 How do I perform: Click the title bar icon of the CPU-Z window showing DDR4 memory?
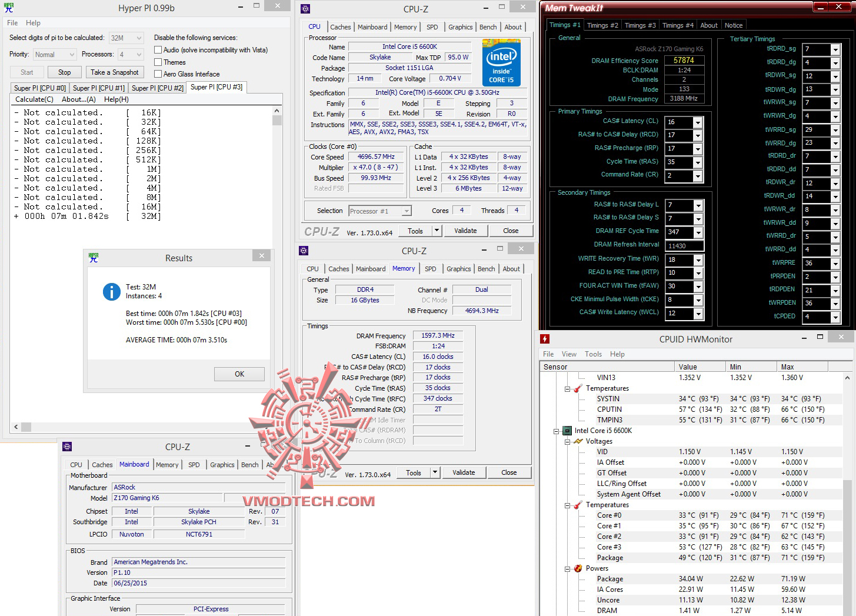click(304, 251)
